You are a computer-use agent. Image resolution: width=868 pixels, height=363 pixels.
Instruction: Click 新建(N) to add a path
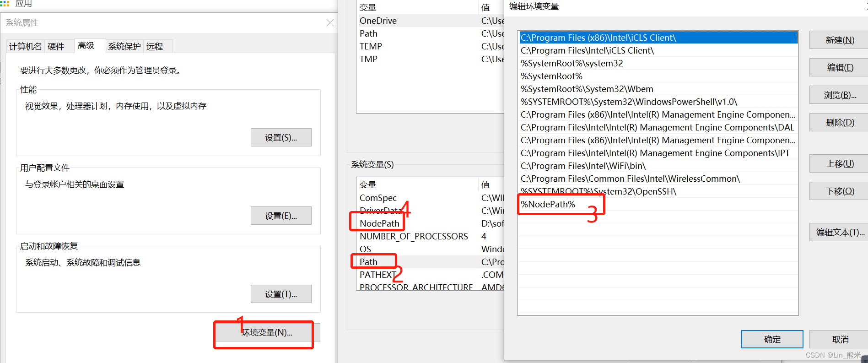pos(839,40)
